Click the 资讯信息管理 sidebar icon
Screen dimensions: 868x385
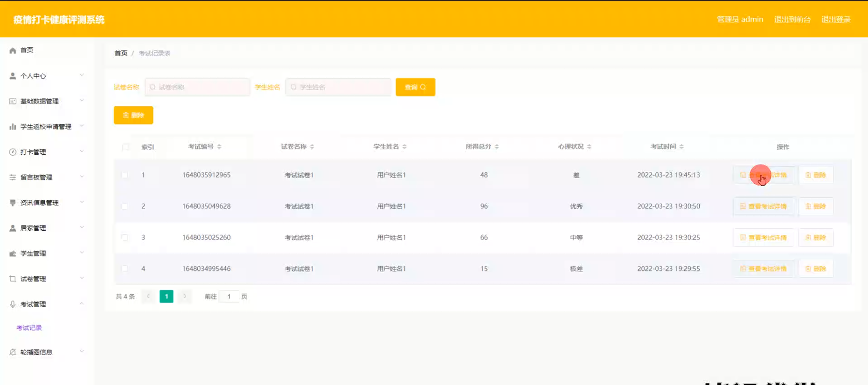13,203
